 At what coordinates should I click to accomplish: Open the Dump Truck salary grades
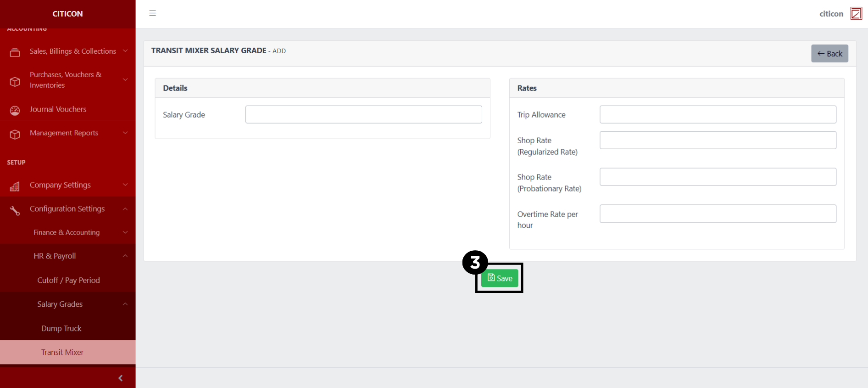[61, 328]
